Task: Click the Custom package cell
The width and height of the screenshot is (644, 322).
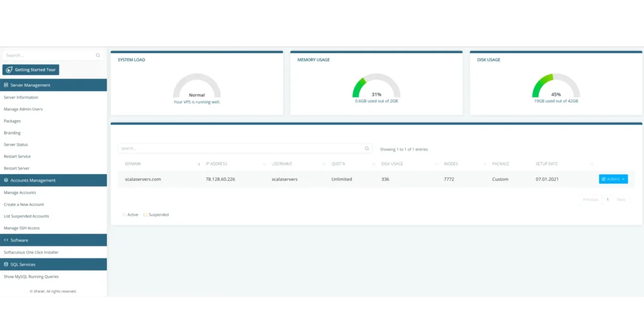Action: pyautogui.click(x=501, y=180)
